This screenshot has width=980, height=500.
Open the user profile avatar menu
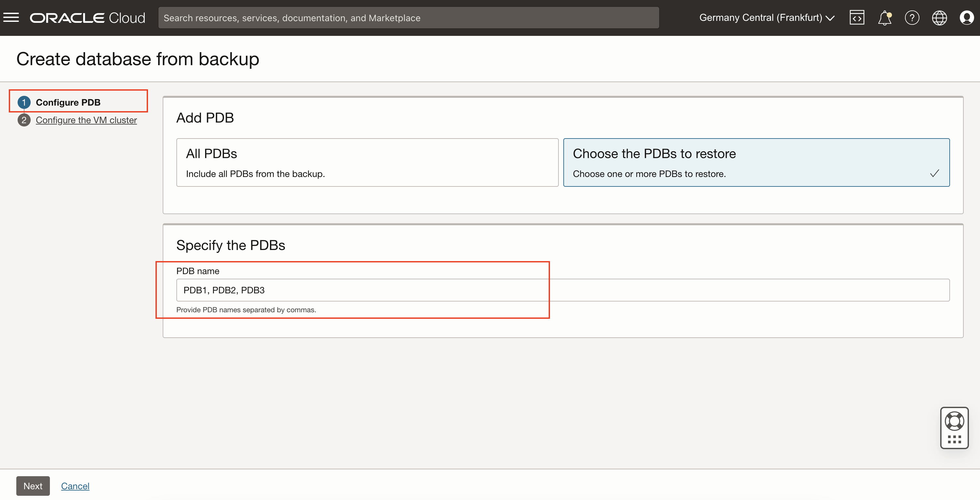[x=966, y=18]
